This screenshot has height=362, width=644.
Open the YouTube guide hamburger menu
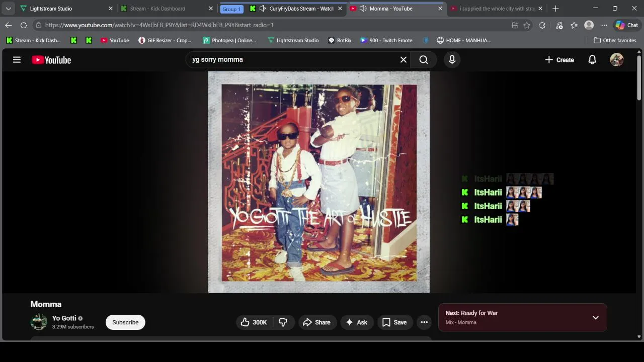point(17,60)
